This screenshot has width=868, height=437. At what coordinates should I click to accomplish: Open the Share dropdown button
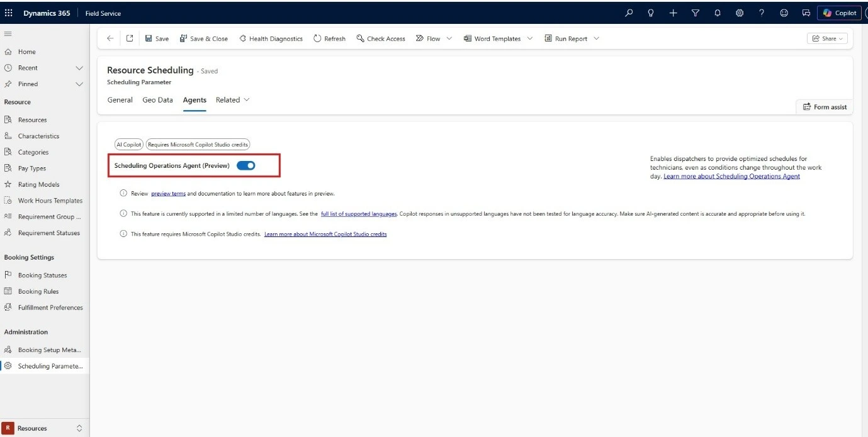[x=827, y=38]
